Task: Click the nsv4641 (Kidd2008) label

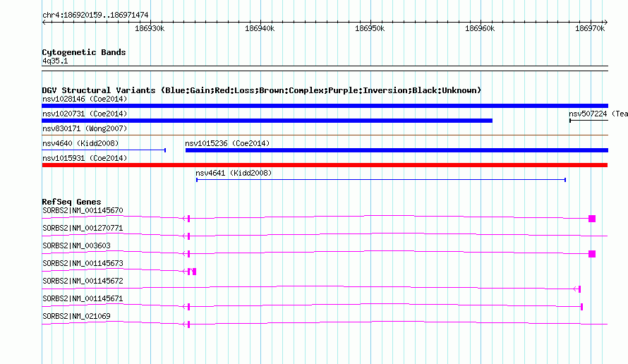Action: [x=234, y=173]
